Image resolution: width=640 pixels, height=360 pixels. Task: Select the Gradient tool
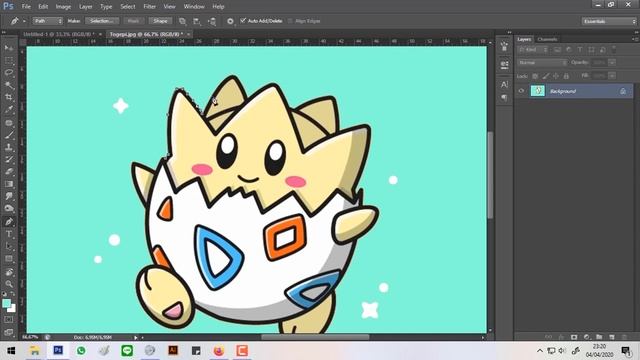click(x=9, y=184)
